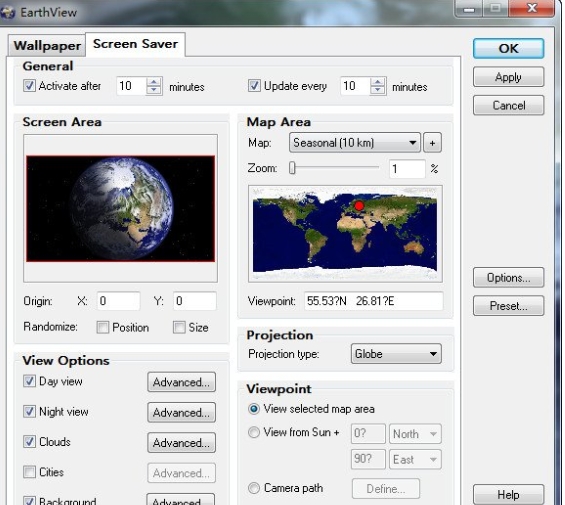The image size is (565, 505).
Task: Toggle the Background checkbox
Action: (x=29, y=501)
